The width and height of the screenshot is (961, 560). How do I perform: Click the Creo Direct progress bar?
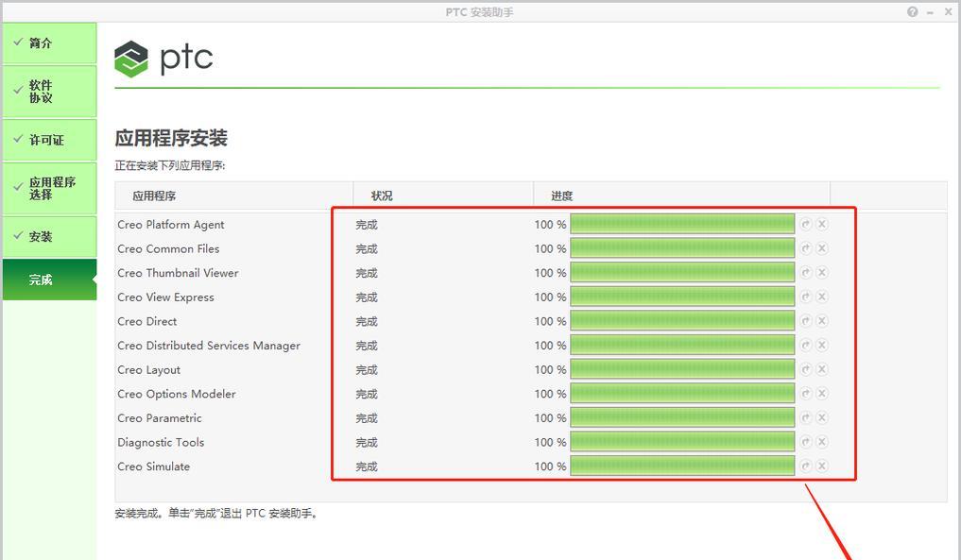[x=682, y=321]
